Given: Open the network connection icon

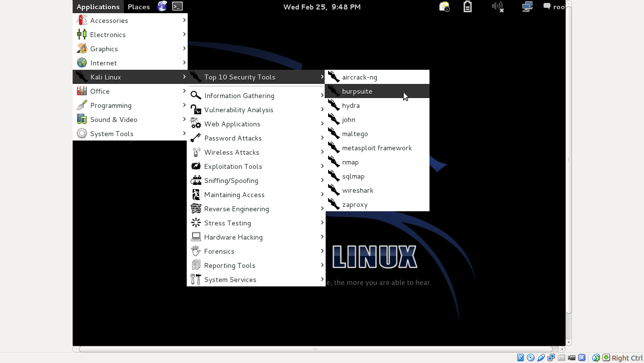Looking at the screenshot, I should [527, 6].
